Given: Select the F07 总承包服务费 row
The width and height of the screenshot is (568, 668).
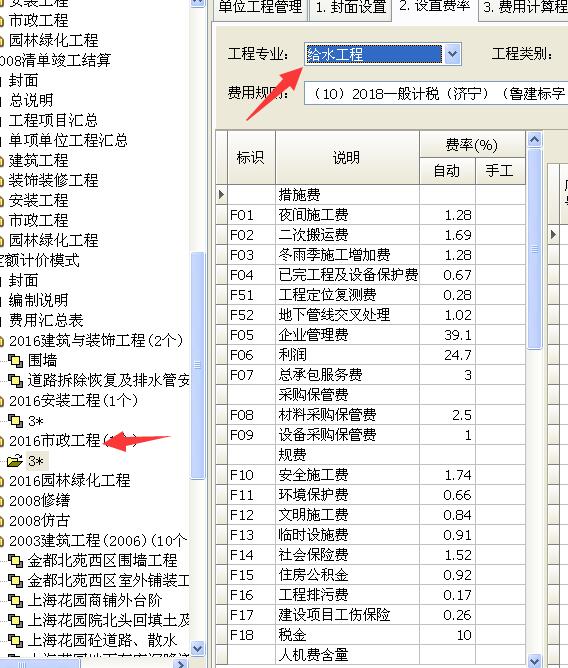Looking at the screenshot, I should (372, 375).
